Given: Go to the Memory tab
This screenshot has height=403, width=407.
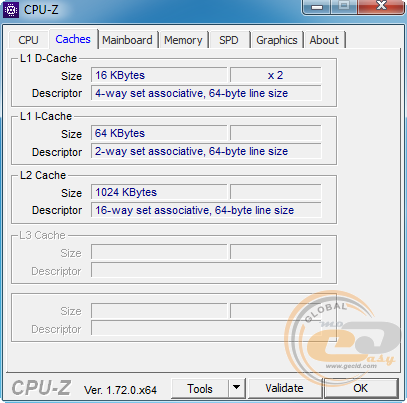Looking at the screenshot, I should [x=183, y=40].
